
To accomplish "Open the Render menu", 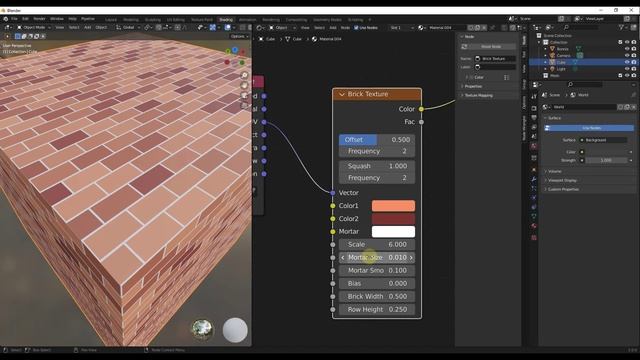I will coord(39,19).
